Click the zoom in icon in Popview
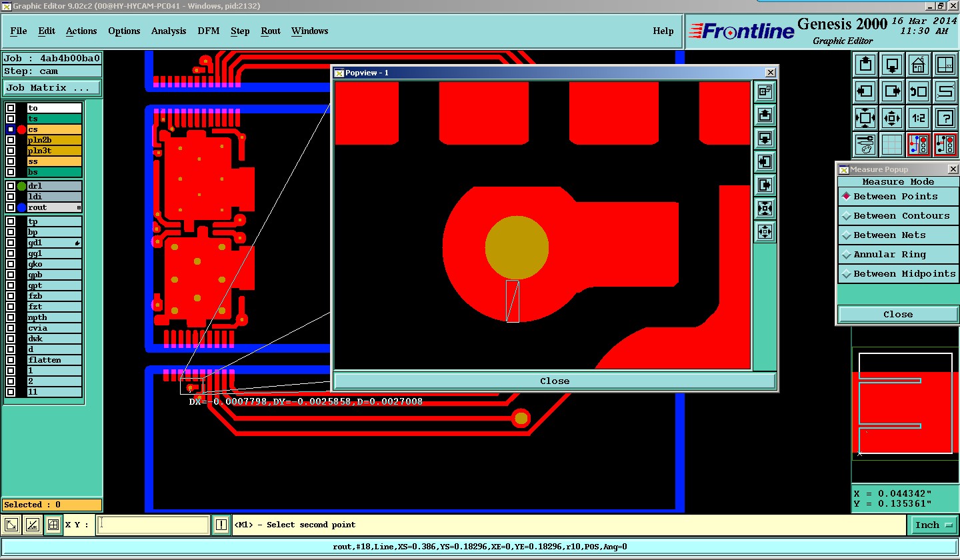This screenshot has width=960, height=560. tap(765, 209)
